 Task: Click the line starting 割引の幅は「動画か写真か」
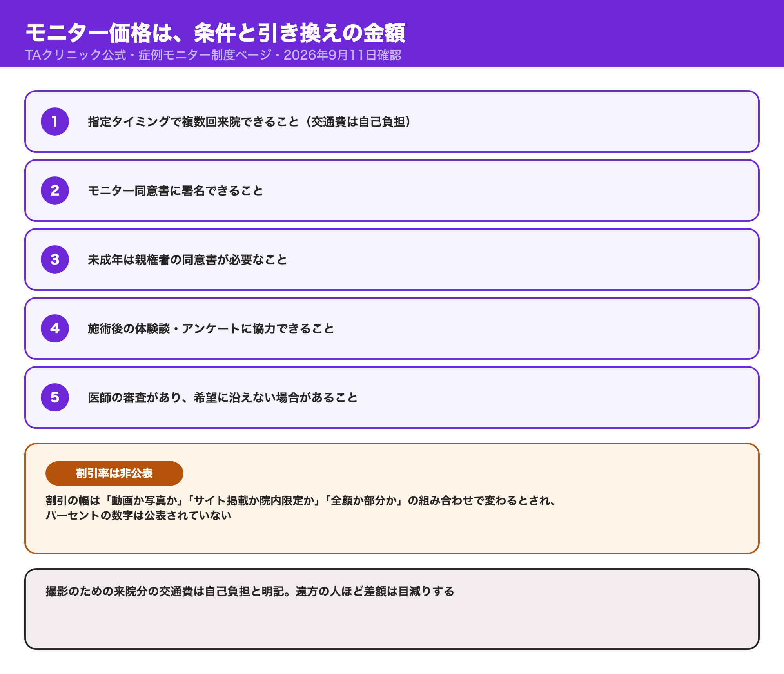pos(301,501)
